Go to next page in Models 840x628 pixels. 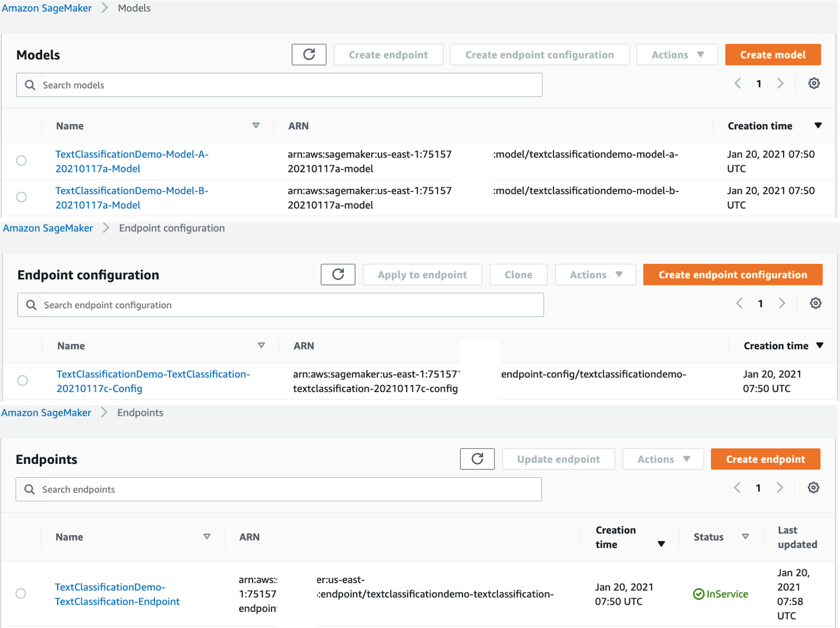click(780, 84)
